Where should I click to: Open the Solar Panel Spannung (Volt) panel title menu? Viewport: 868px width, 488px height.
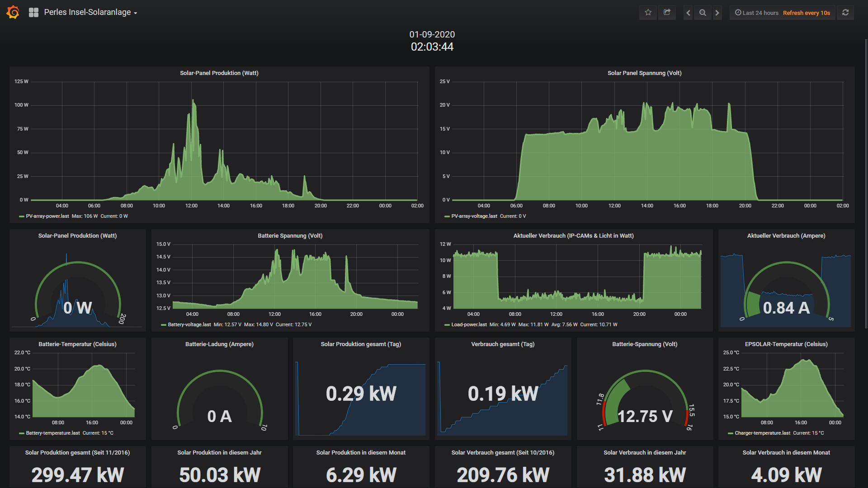[644, 73]
